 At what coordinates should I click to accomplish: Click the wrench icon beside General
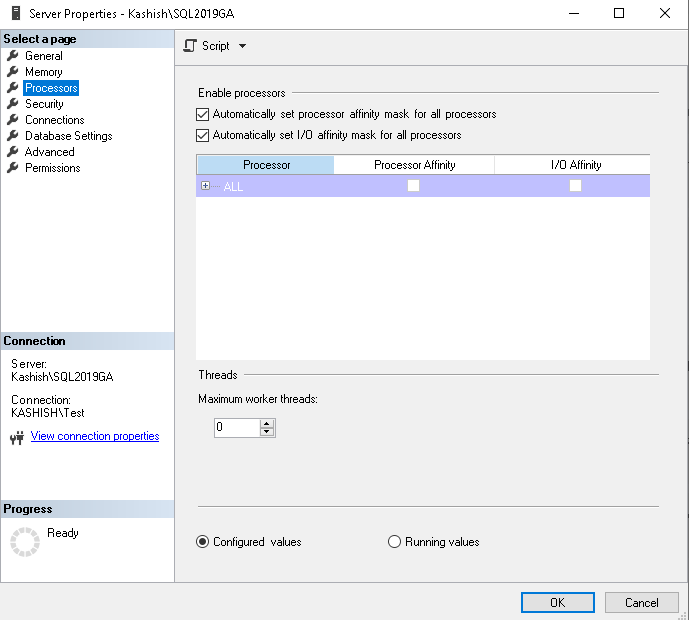pyautogui.click(x=13, y=55)
